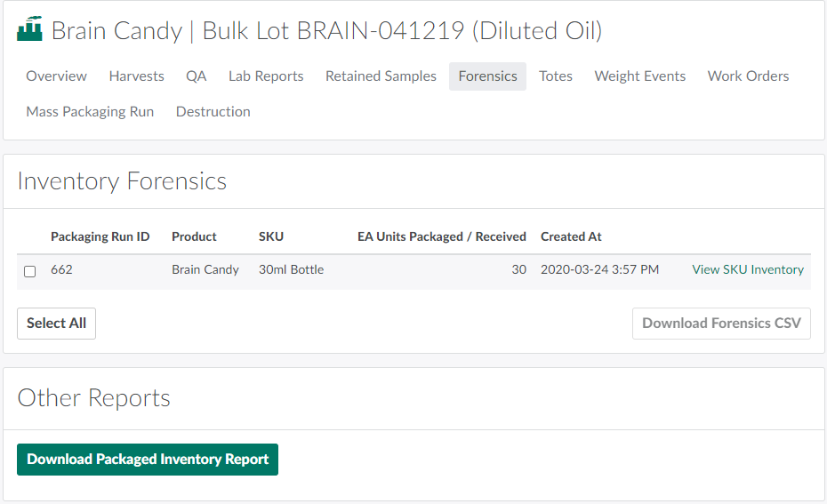
Task: Click the Packaging Run ID column header
Action: click(100, 236)
